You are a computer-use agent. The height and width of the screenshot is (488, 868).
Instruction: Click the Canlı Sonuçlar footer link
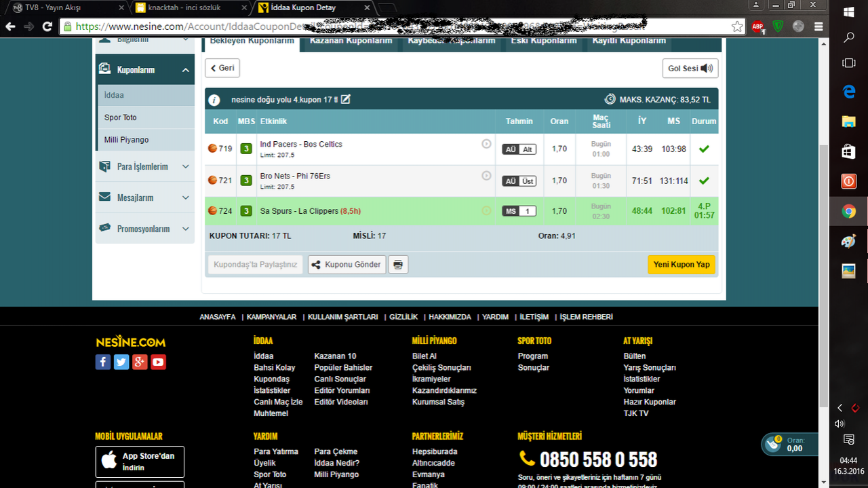(x=340, y=379)
